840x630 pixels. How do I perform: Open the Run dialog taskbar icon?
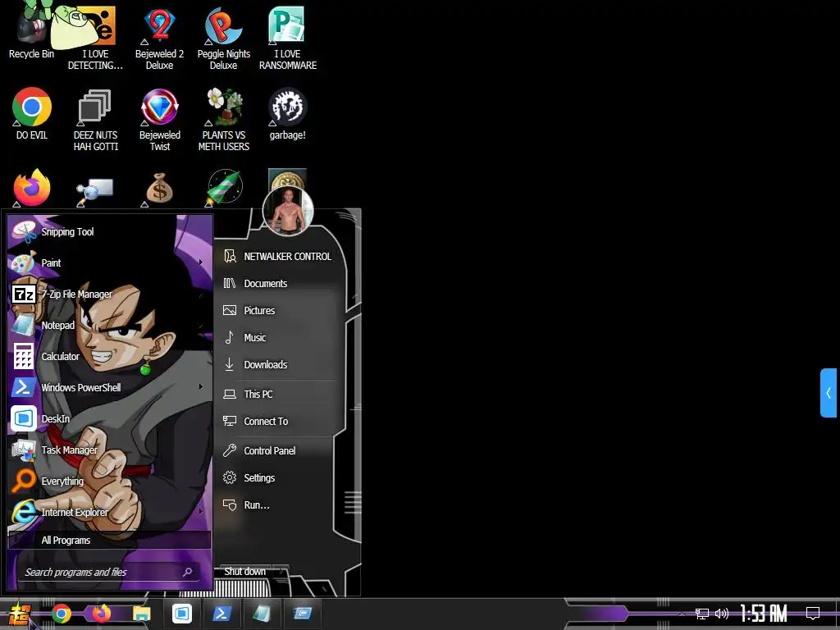[302, 614]
